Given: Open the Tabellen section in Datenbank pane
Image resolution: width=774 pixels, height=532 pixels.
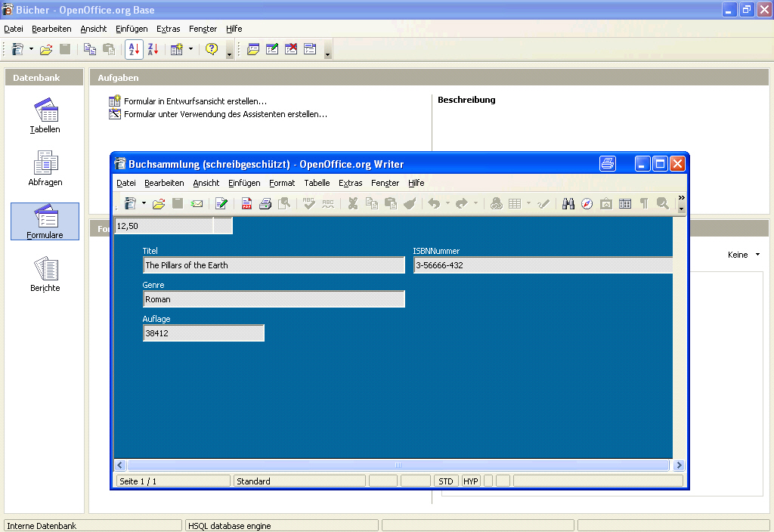Looking at the screenshot, I should pyautogui.click(x=45, y=116).
